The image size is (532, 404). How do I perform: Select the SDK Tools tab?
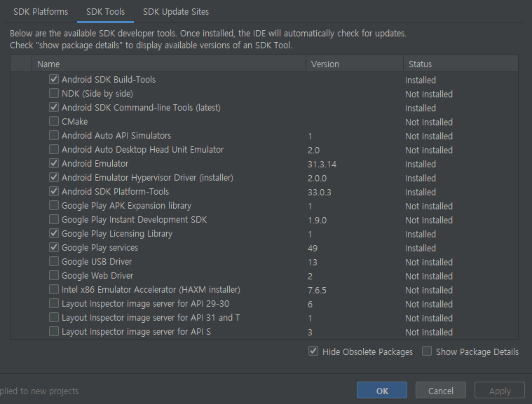coord(106,11)
